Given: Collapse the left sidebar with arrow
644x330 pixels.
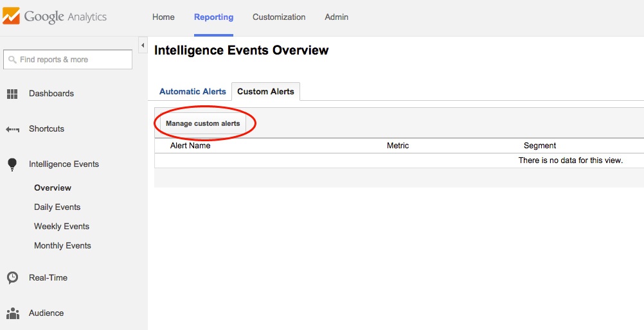Looking at the screenshot, I should point(143,46).
